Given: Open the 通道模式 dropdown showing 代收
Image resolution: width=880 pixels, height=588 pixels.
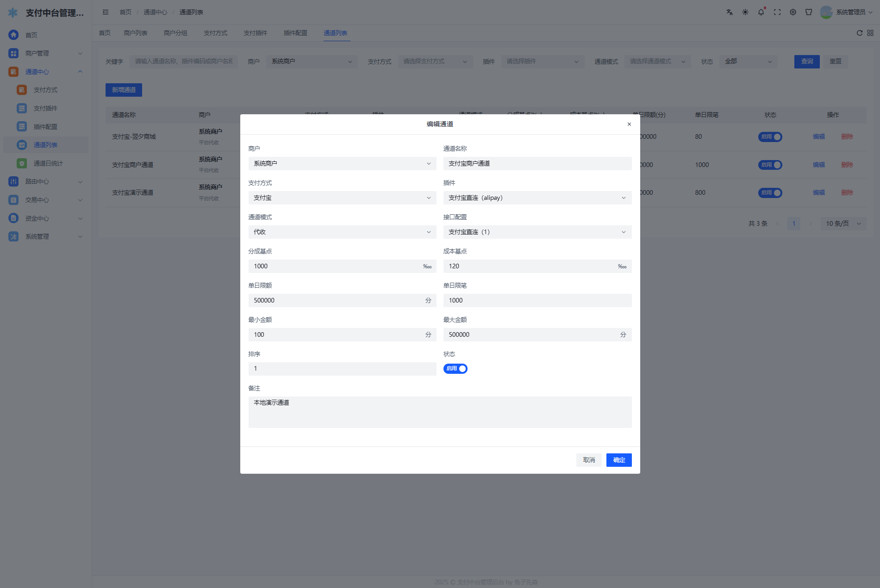Looking at the screenshot, I should click(342, 232).
